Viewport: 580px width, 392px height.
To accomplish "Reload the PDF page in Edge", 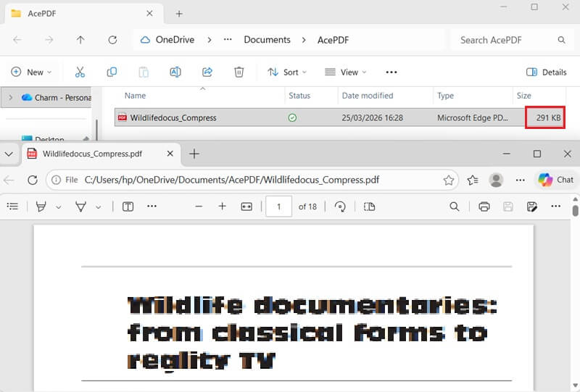I will coord(33,180).
